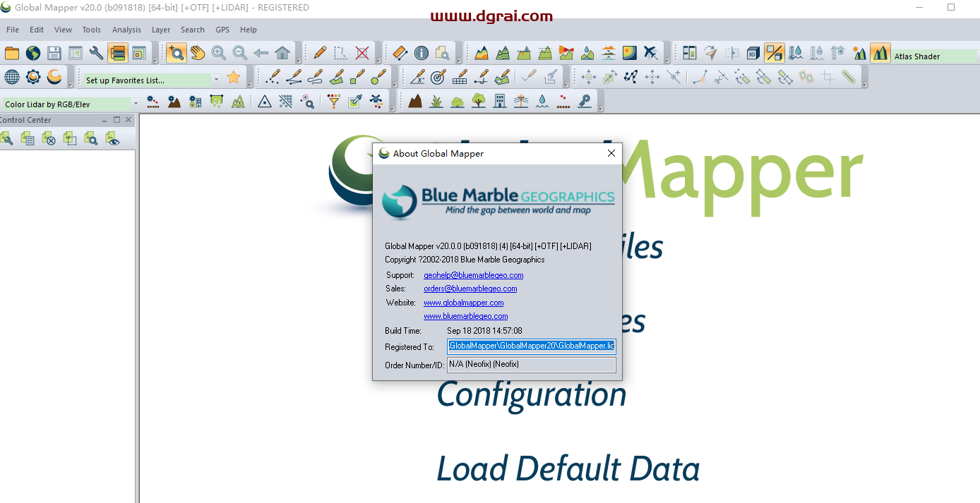The width and height of the screenshot is (980, 503).
Task: Click the wireframe globe icon
Action: click(x=12, y=77)
